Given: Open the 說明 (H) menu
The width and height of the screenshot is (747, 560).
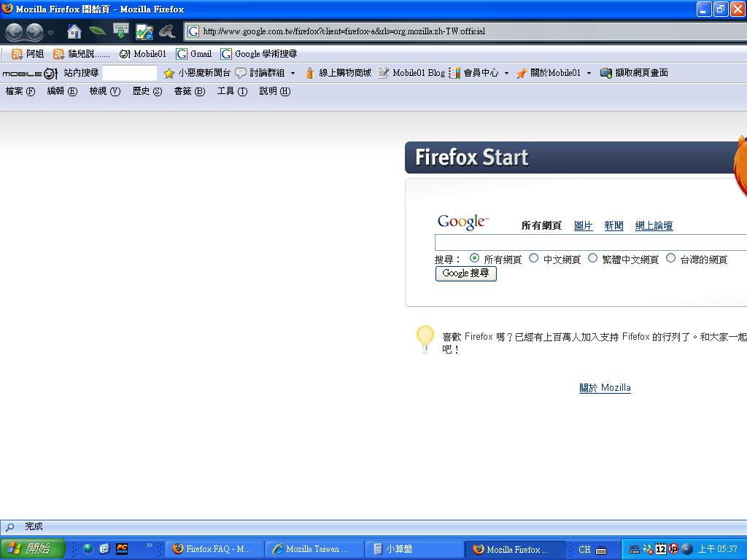Looking at the screenshot, I should [275, 91].
